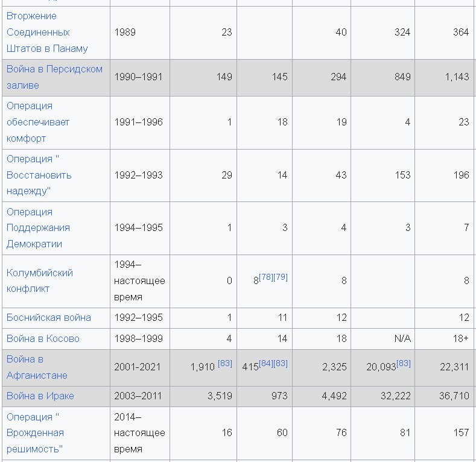Open the Война в Персидском заливе article
The image size is (476, 462).
click(54, 69)
